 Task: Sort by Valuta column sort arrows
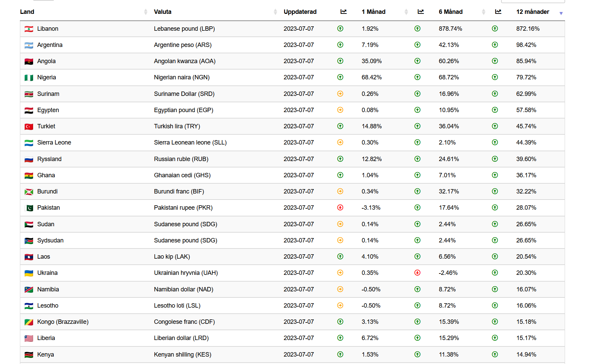[x=275, y=12]
